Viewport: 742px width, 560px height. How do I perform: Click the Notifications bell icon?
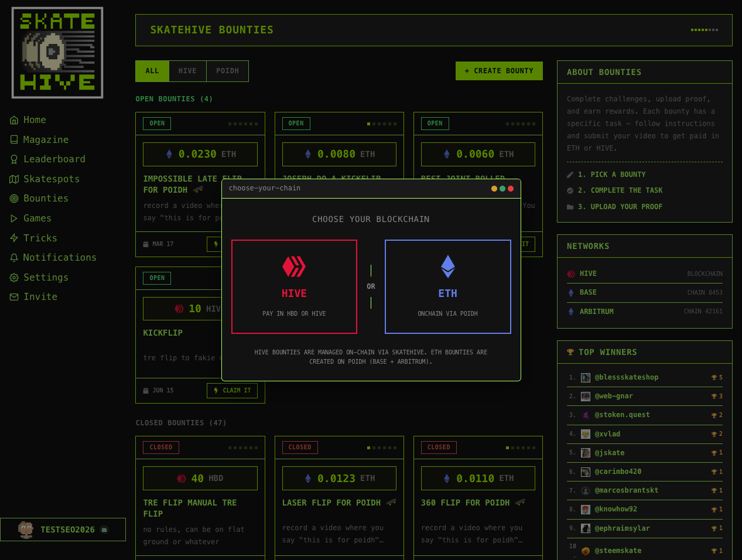pyautogui.click(x=14, y=258)
